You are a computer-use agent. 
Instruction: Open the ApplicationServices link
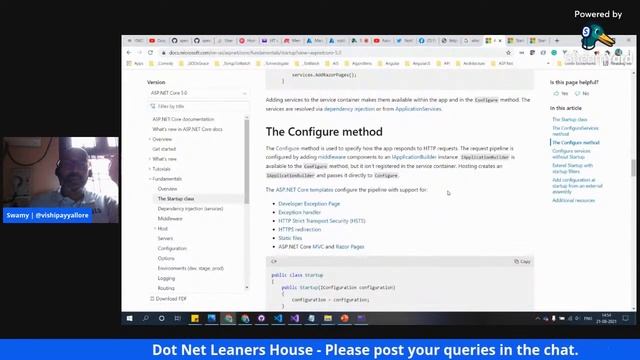418,109
